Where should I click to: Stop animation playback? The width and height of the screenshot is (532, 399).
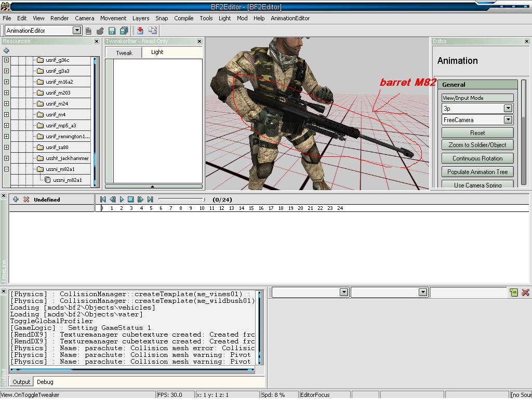(130, 199)
